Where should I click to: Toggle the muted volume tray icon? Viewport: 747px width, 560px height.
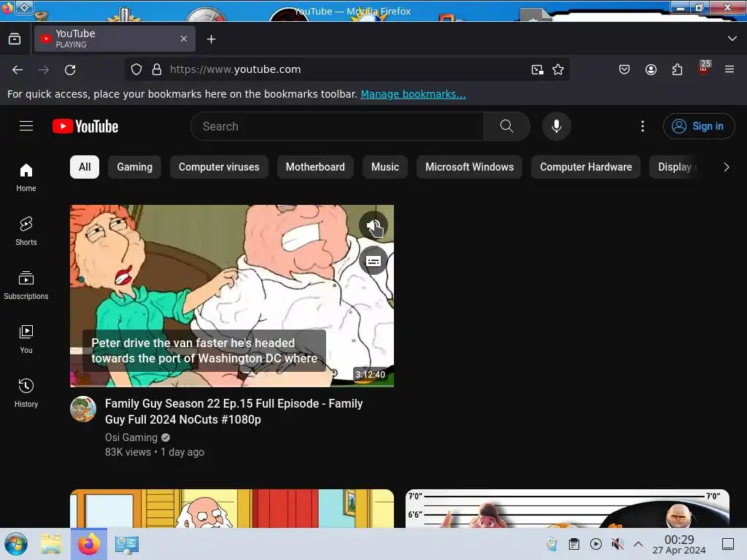pyautogui.click(x=617, y=544)
